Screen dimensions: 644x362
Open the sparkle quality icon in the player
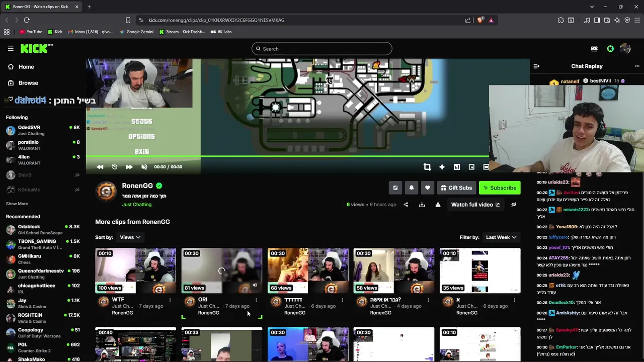point(442,167)
